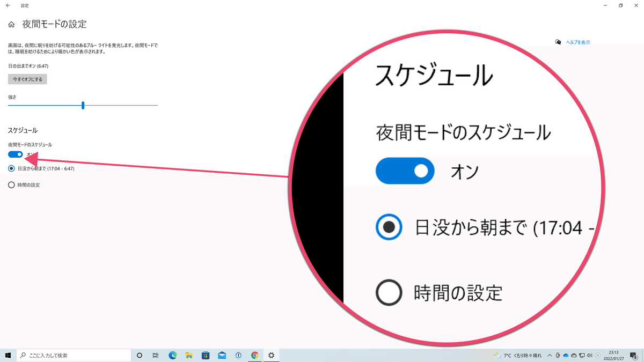This screenshot has height=362, width=644.
Task: Launch Microsoft Edge from the taskbar
Action: (173, 355)
